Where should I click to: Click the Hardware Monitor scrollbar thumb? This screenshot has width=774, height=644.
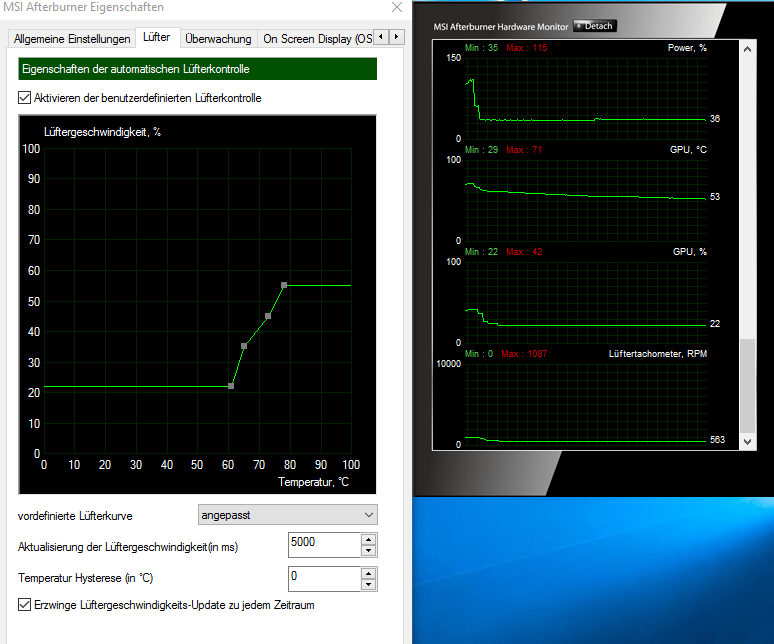pyautogui.click(x=747, y=386)
